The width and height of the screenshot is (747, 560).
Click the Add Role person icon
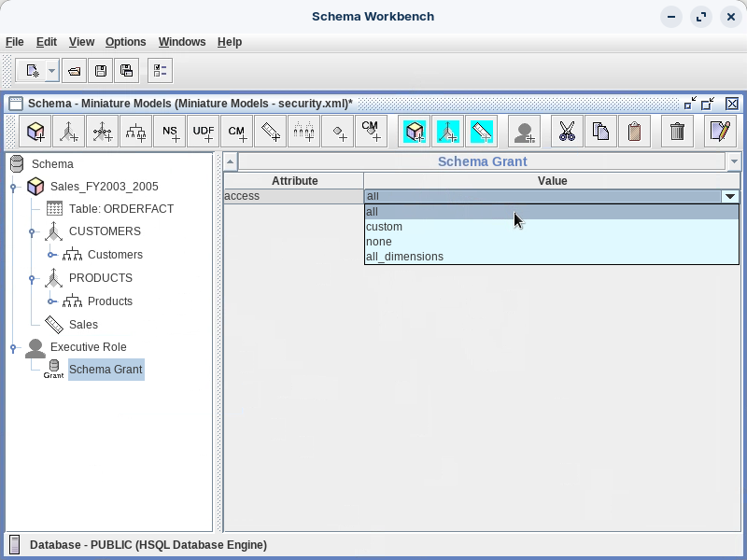pos(525,132)
